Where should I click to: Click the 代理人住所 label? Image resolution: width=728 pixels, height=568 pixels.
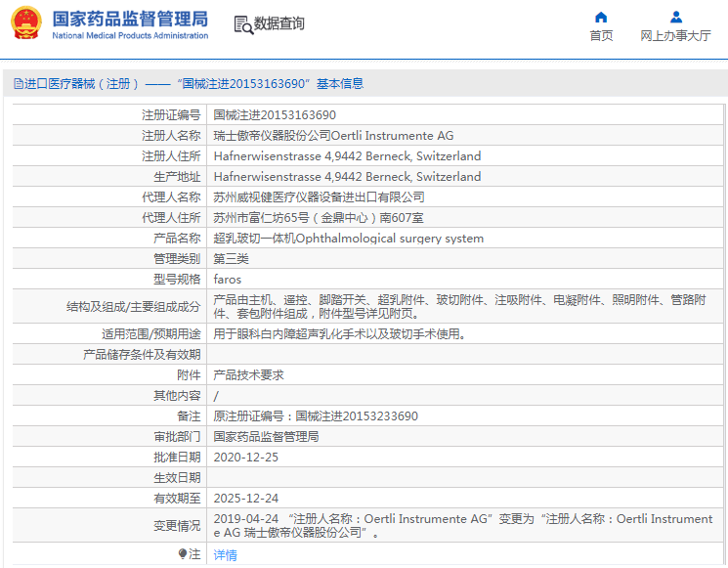(171, 218)
